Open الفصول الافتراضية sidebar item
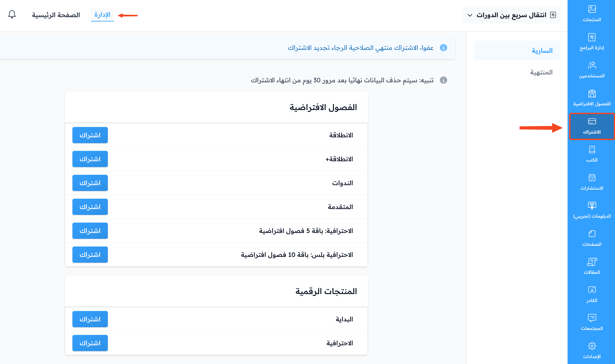 592,98
